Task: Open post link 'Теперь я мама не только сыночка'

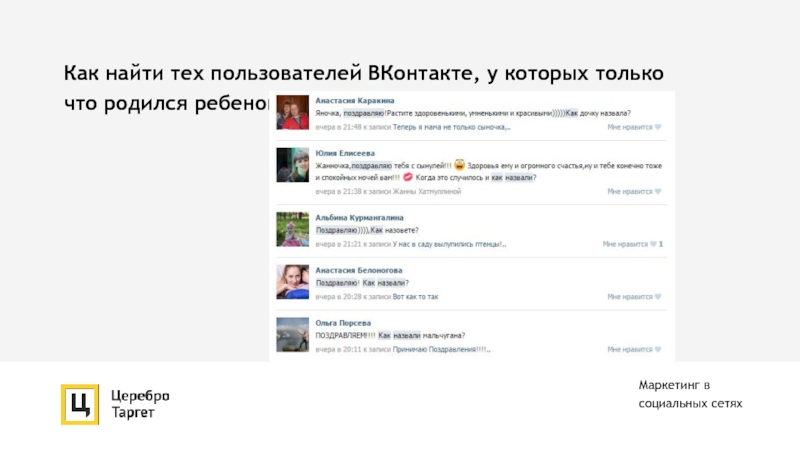Action: click(x=452, y=127)
